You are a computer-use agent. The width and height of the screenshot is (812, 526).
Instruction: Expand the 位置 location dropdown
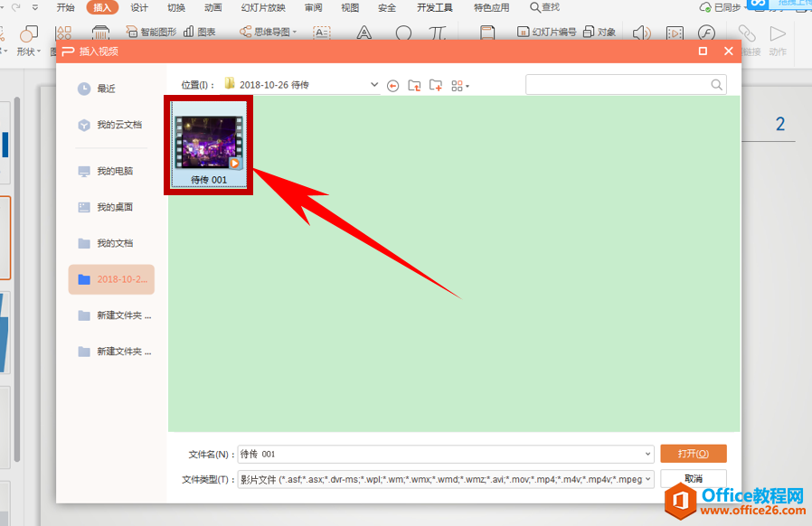pos(373,85)
